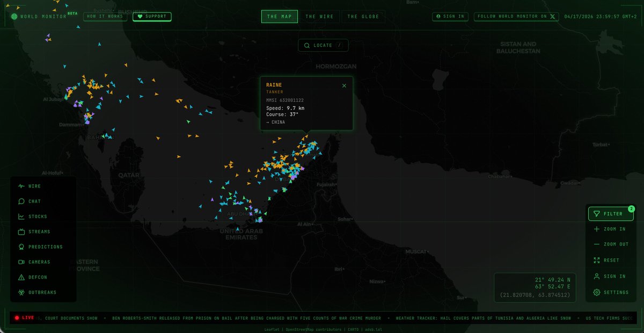Switch to The Globe tab
This screenshot has width=644, height=333.
click(363, 17)
